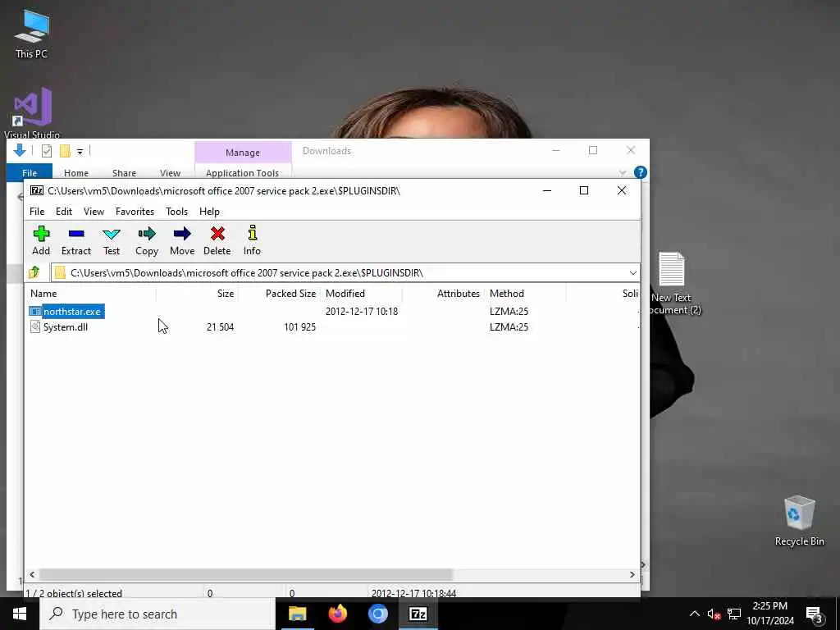This screenshot has height=630, width=840.
Task: Select the Recycle Bin desktop icon
Action: click(799, 521)
